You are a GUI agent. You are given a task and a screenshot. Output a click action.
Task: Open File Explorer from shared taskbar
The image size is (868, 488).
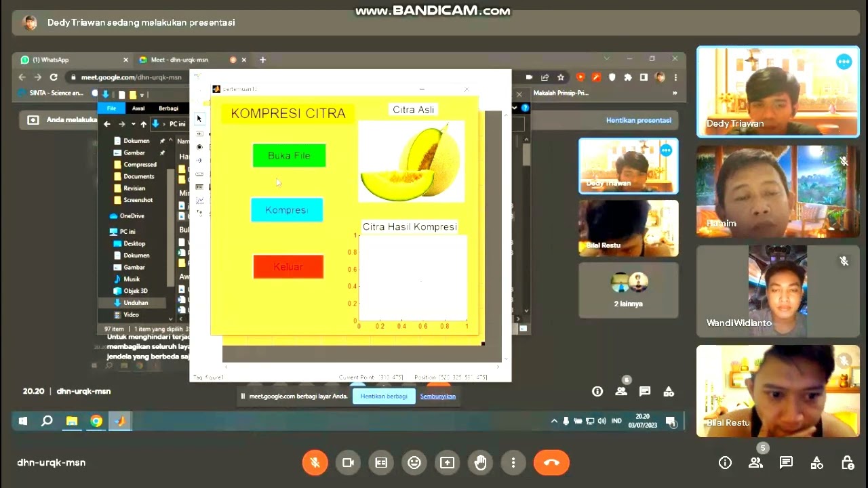[71, 421]
